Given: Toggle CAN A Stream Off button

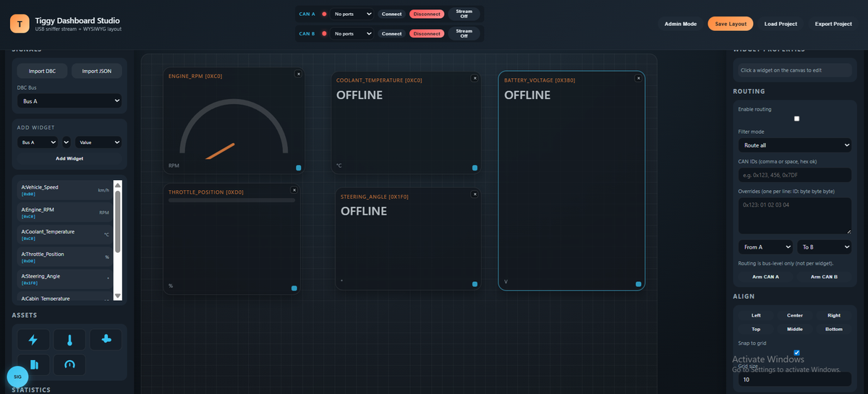Looking at the screenshot, I should (464, 14).
